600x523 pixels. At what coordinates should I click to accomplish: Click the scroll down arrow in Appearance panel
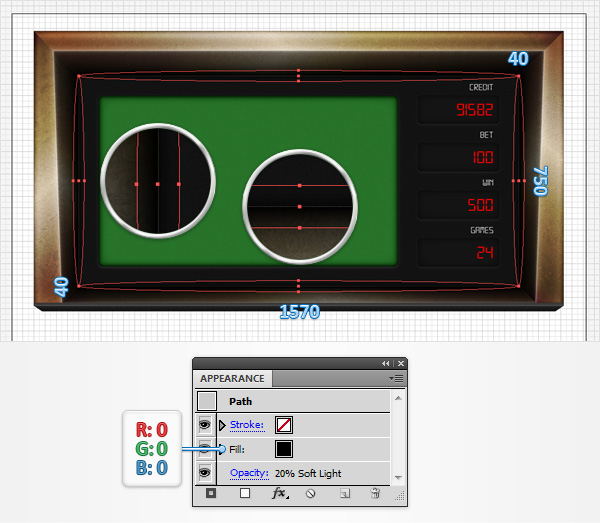click(398, 477)
